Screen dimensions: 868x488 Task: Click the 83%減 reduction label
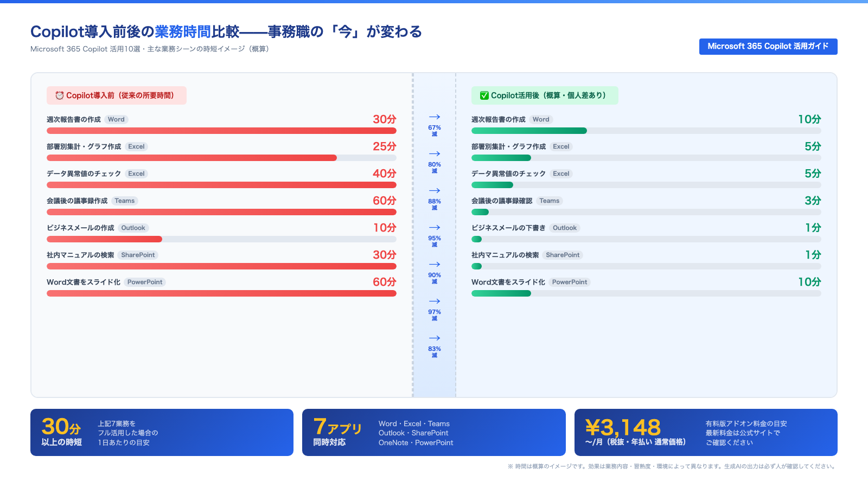435,352
